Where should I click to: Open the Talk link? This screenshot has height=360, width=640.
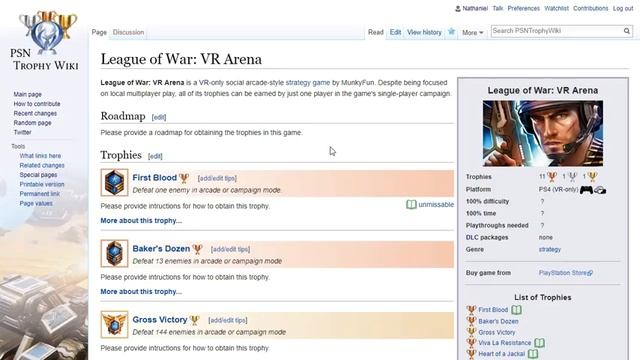click(498, 9)
